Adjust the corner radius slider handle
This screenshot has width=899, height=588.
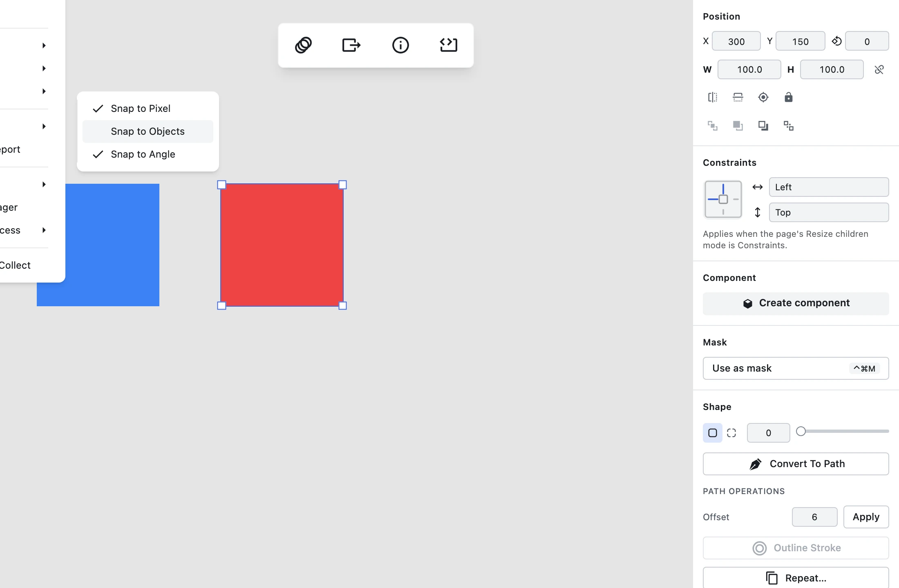[x=801, y=431]
